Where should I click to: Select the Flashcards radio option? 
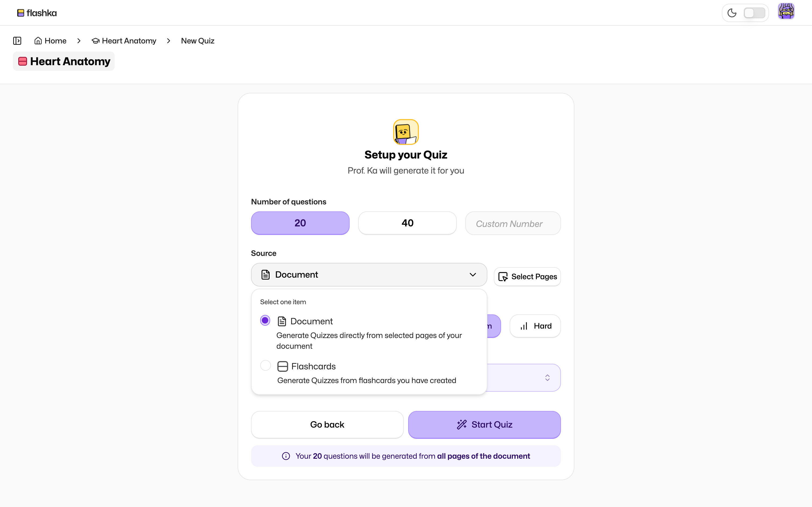pos(265,365)
